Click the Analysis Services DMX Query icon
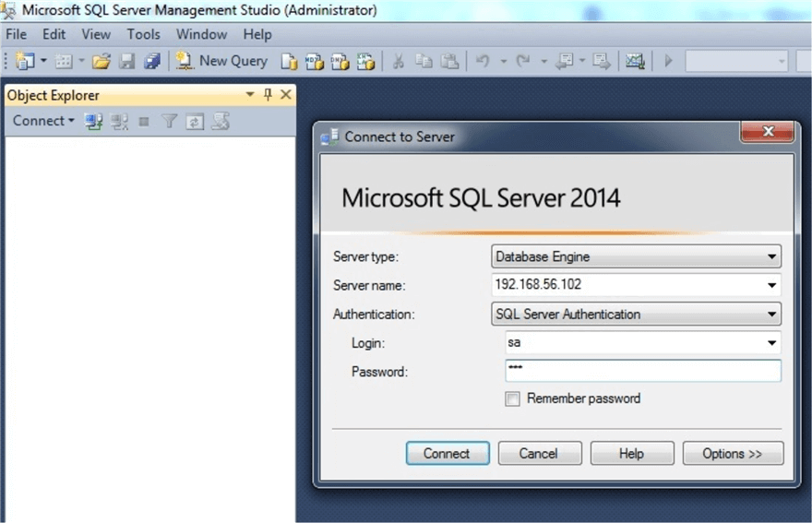This screenshot has width=812, height=523. [x=340, y=62]
